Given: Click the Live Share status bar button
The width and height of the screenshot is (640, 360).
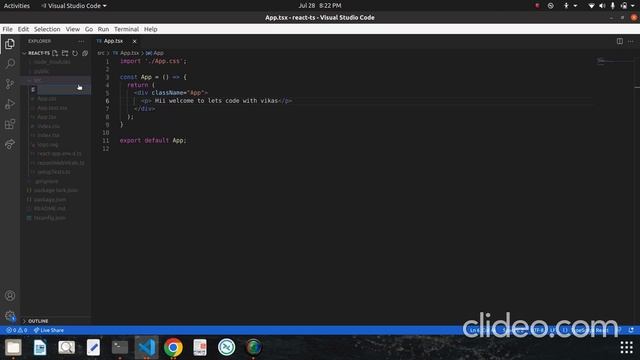Looking at the screenshot, I should tap(49, 330).
